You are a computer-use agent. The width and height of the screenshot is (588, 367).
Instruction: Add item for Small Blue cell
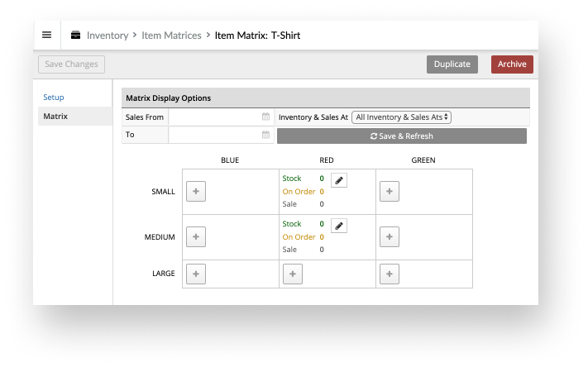coord(196,191)
